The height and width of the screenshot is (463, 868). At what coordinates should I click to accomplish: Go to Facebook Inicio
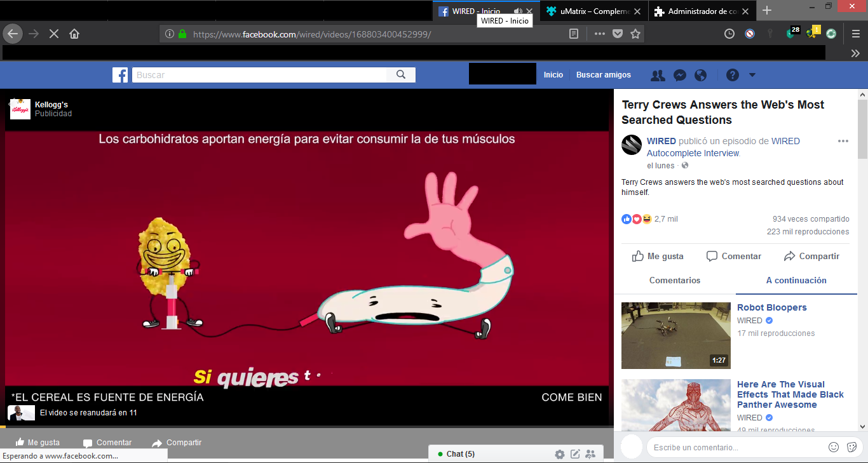[553, 75]
